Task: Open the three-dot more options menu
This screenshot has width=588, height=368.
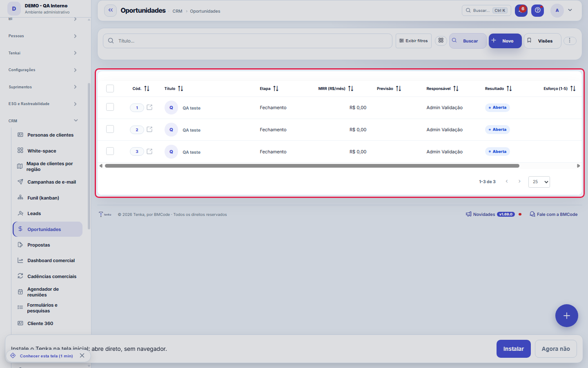Action: [x=570, y=40]
